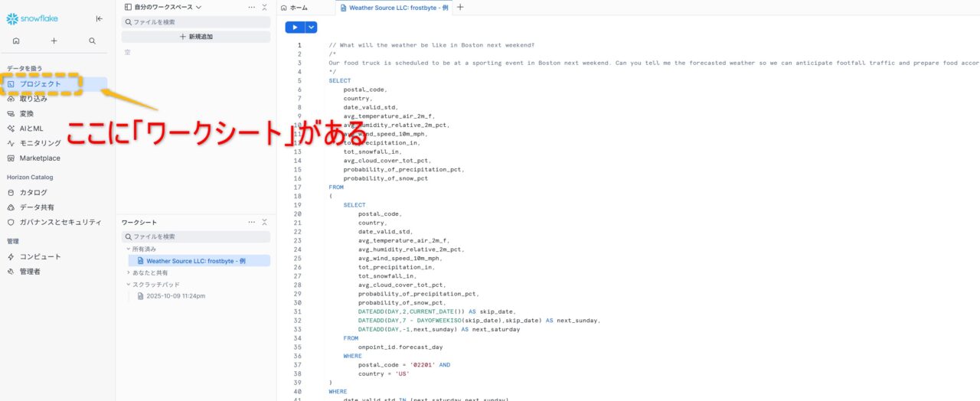Open the 2025-10-09 11:24pm scratchpad file

click(x=175, y=296)
